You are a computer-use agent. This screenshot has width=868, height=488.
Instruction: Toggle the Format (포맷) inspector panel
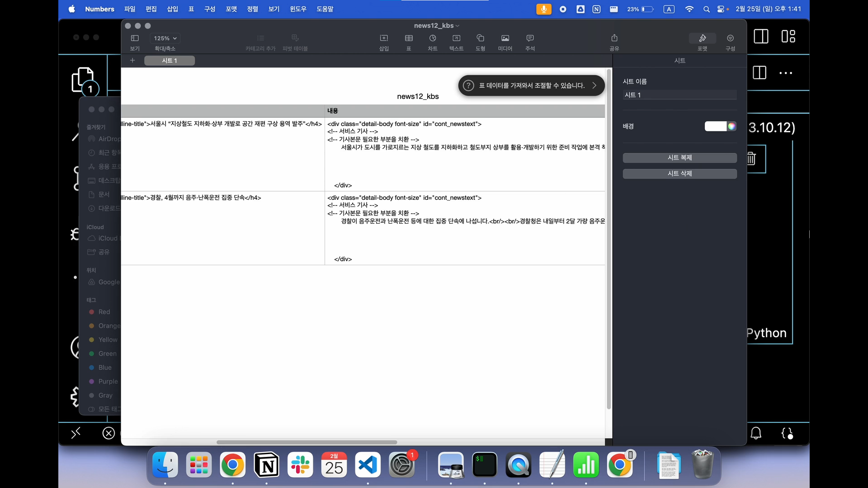(x=702, y=38)
